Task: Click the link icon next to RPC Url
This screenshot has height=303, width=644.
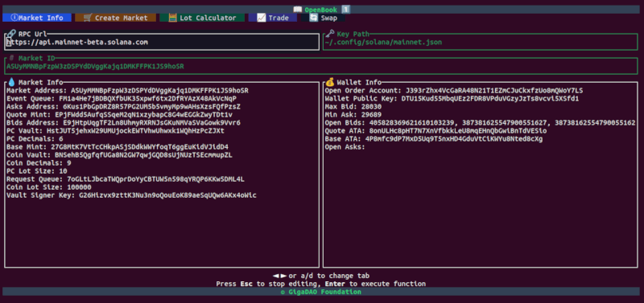Action: pos(11,34)
